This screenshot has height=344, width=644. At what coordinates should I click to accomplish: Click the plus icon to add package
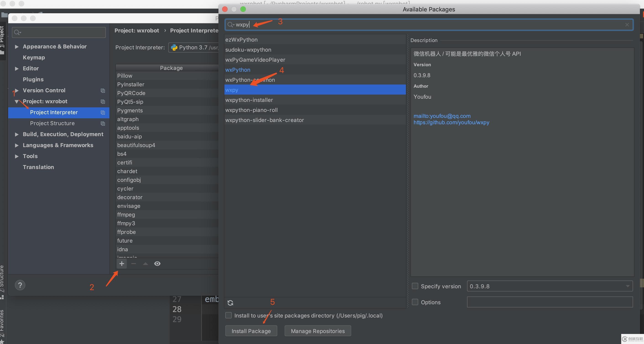122,264
